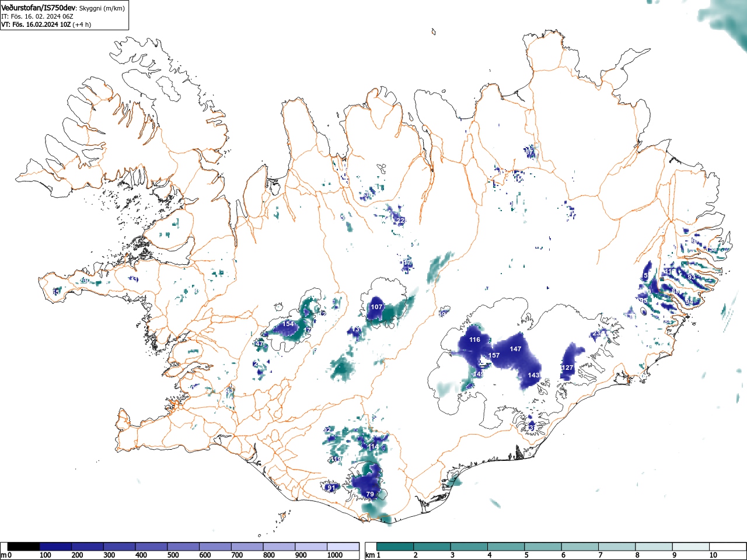Click the 116 visibility value on the map

click(474, 339)
